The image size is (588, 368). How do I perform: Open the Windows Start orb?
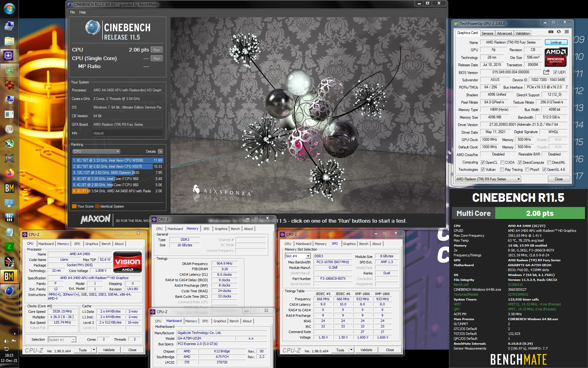tap(9, 9)
